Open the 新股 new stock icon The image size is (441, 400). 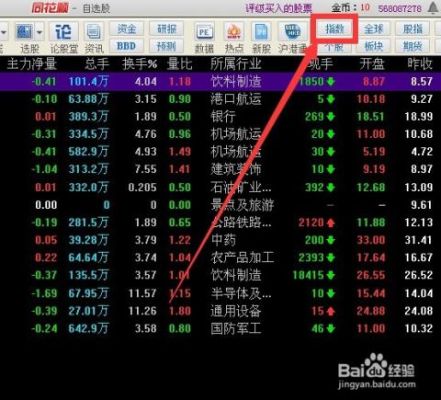point(261,32)
